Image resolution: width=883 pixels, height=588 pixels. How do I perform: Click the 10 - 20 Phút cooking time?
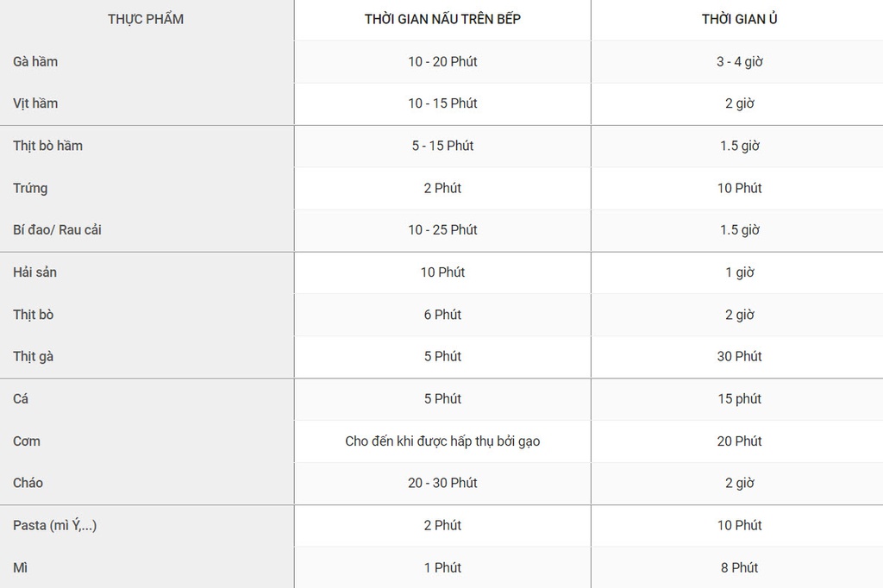[442, 61]
